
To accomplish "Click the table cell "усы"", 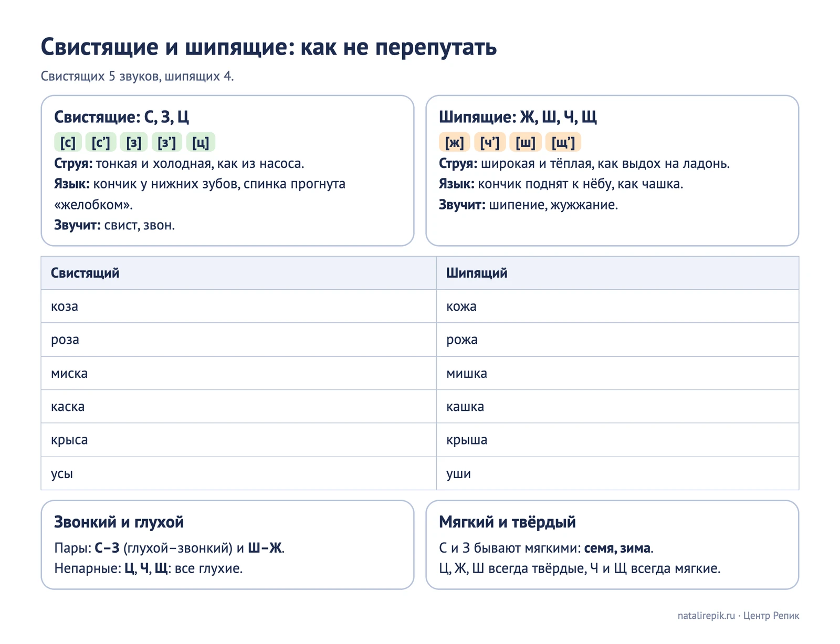I will (239, 473).
